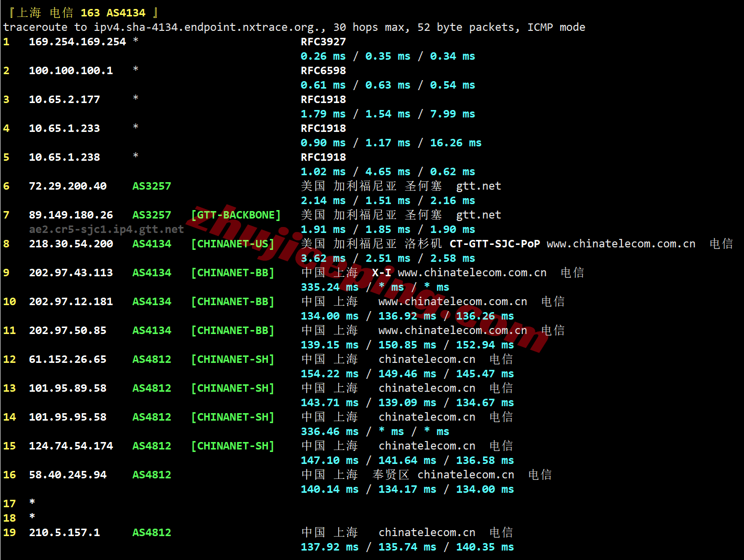This screenshot has height=560, width=744.
Task: Click IP address 169.254.169.254
Action: coord(77,42)
